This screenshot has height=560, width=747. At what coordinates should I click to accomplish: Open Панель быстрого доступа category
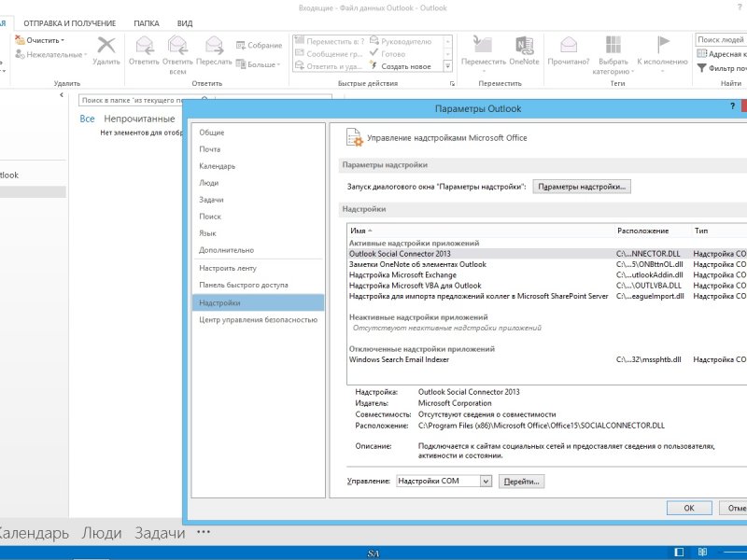point(258,285)
